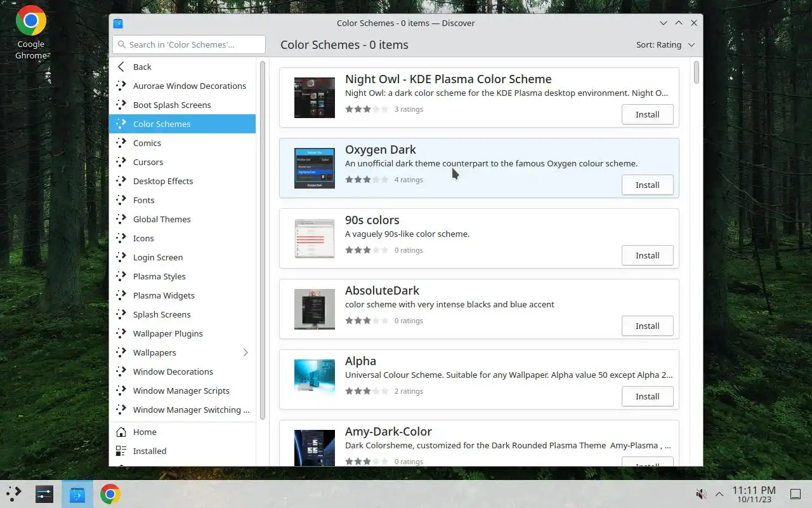Image resolution: width=812 pixels, height=508 pixels.
Task: Open the Aurorae Window Decorations category
Action: pos(183,86)
